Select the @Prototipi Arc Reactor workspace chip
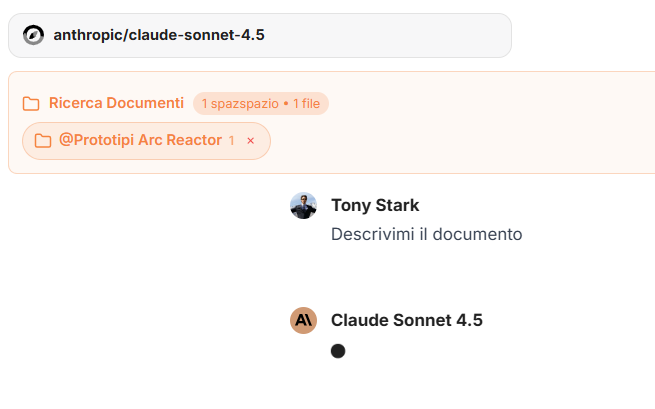 (x=140, y=140)
